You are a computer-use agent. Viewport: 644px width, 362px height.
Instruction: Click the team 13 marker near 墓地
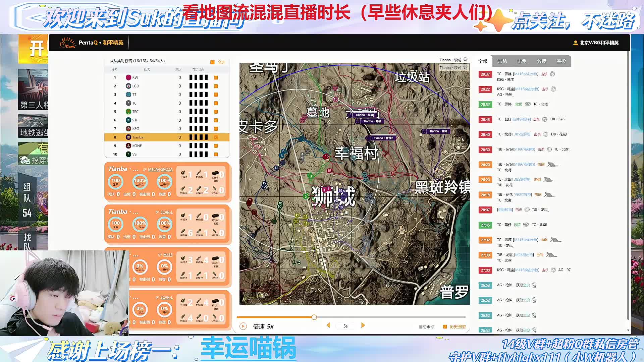coord(336,99)
